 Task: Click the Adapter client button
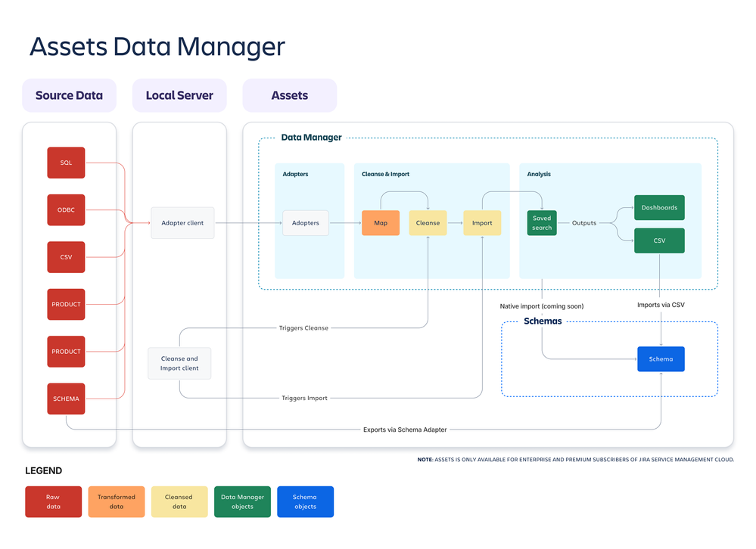(x=182, y=222)
